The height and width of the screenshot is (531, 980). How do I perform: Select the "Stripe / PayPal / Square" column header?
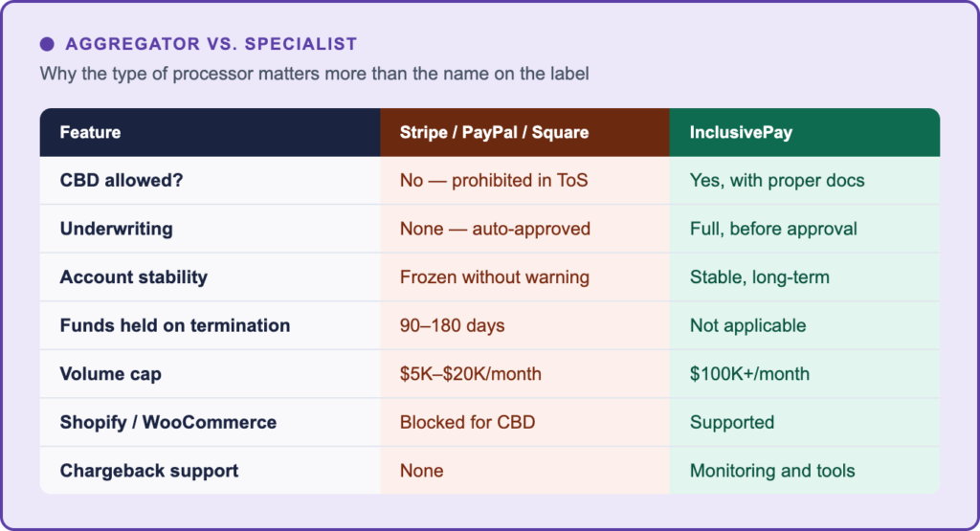click(x=494, y=132)
